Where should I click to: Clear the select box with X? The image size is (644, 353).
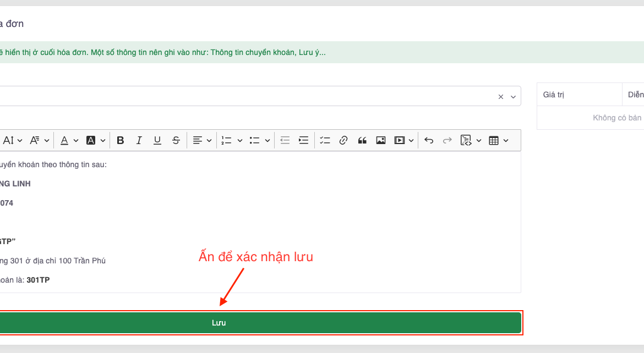point(501,96)
